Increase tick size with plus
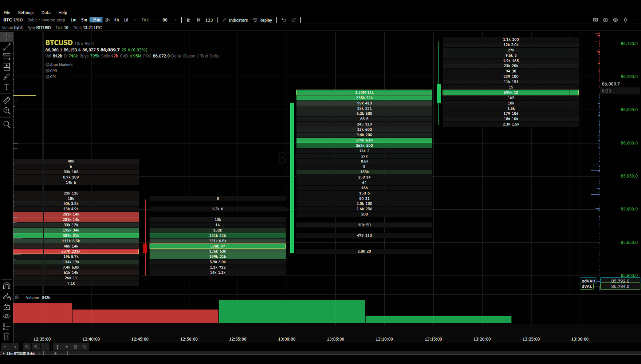The image size is (641, 364). (x=176, y=20)
